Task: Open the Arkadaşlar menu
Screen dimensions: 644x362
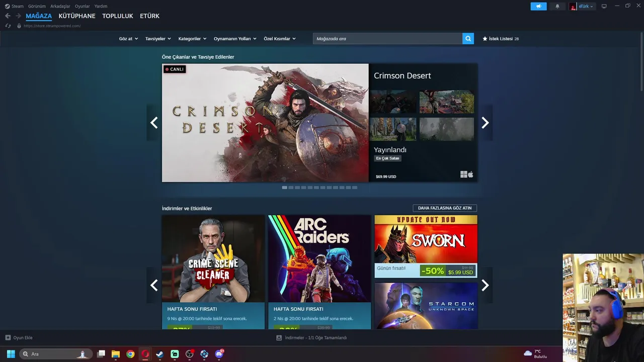Action: [60, 6]
